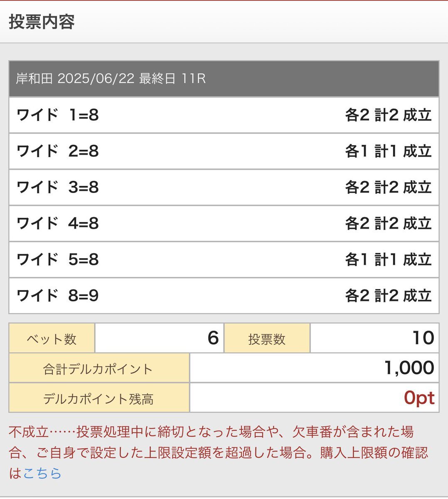The image size is (448, 499).
Task: Select the ワイド 4=8 bet row
Action: click(224, 224)
